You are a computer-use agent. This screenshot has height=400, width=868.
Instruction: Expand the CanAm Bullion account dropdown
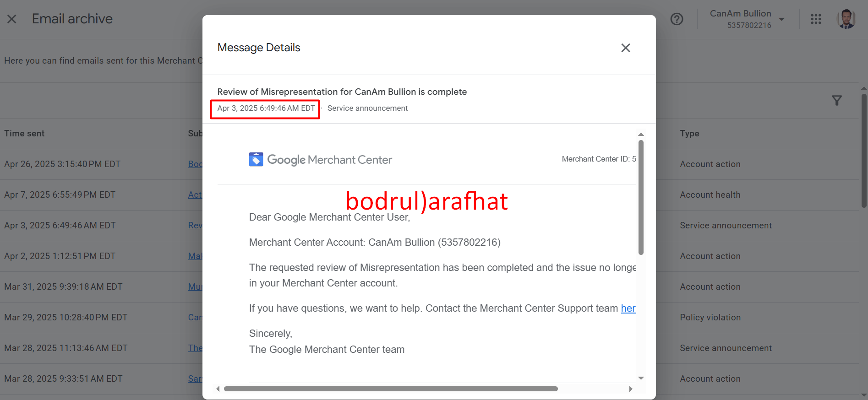pyautogui.click(x=781, y=19)
